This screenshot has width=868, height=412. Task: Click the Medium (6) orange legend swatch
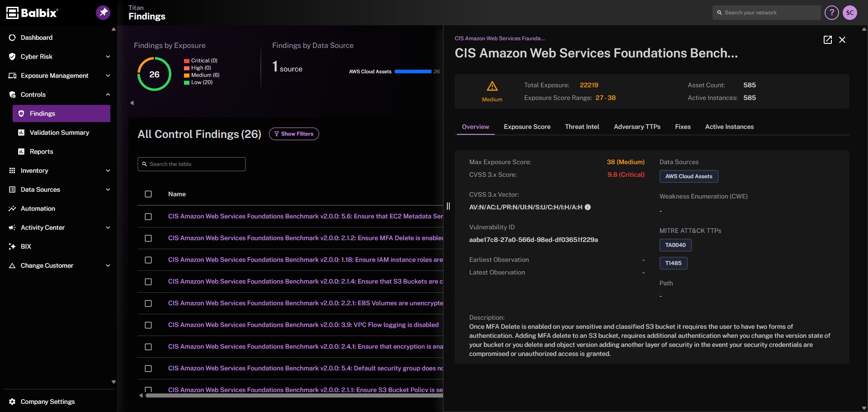(x=186, y=75)
